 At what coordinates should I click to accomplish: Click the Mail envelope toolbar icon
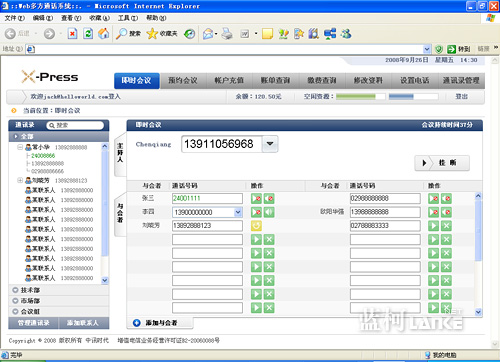pyautogui.click(x=208, y=33)
